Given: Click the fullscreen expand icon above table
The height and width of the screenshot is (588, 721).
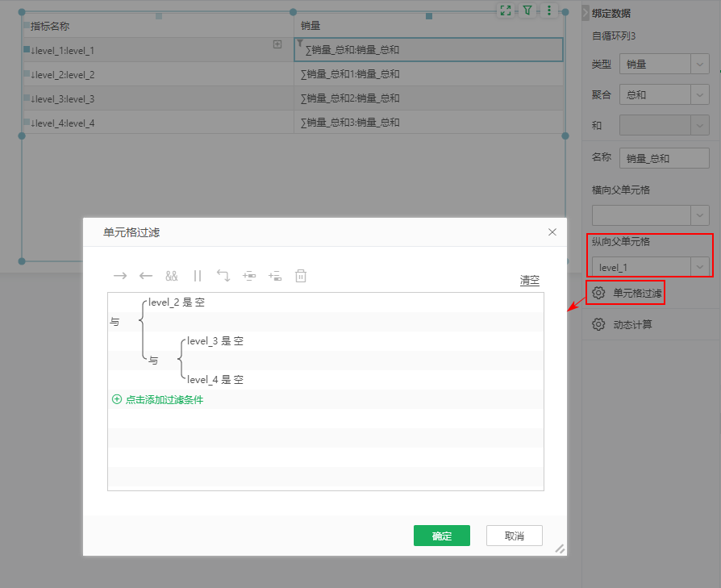Looking at the screenshot, I should 506,10.
